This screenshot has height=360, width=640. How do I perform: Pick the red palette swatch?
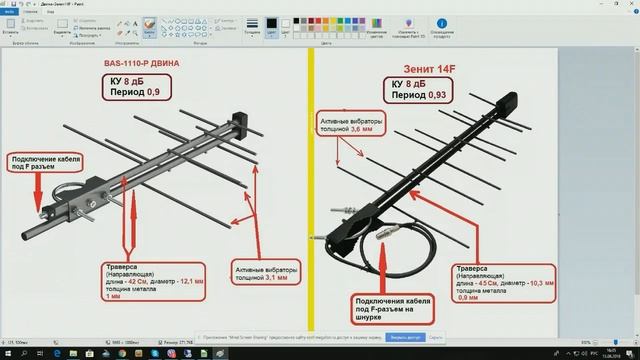click(x=318, y=21)
